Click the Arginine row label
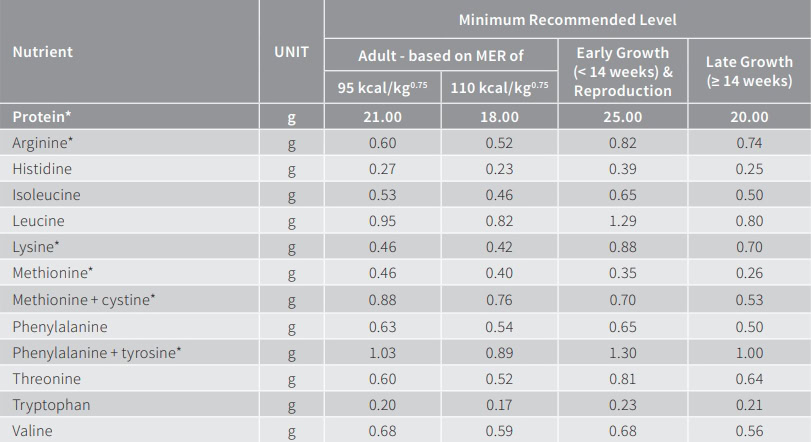The height and width of the screenshot is (442, 811). click(x=42, y=143)
